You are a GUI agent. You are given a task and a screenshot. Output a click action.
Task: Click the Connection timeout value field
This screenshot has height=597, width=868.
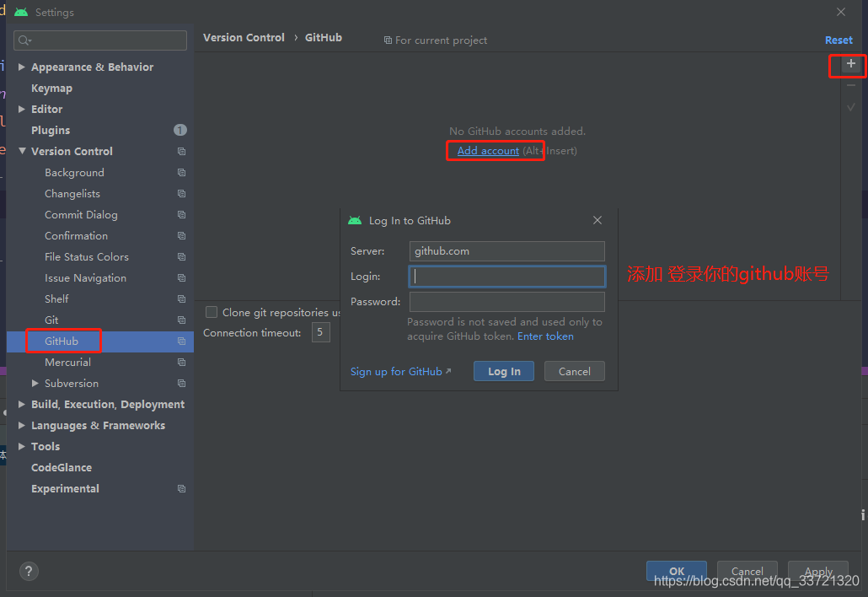tap(320, 332)
